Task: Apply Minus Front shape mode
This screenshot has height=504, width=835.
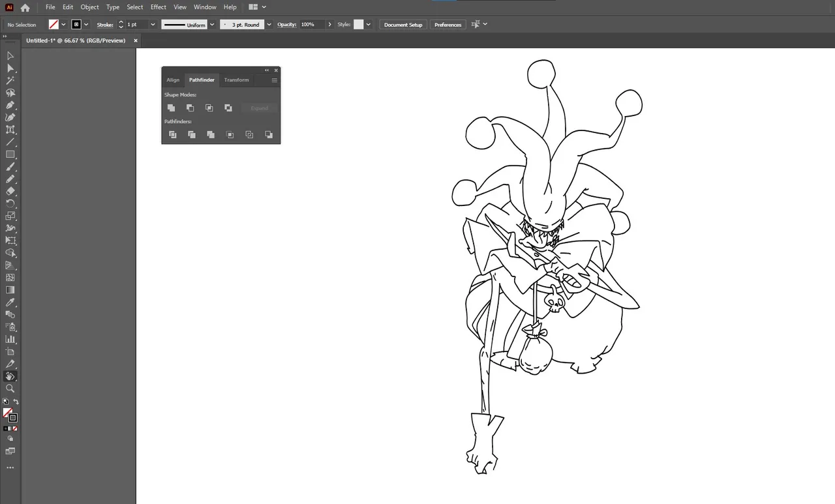Action: click(x=190, y=108)
